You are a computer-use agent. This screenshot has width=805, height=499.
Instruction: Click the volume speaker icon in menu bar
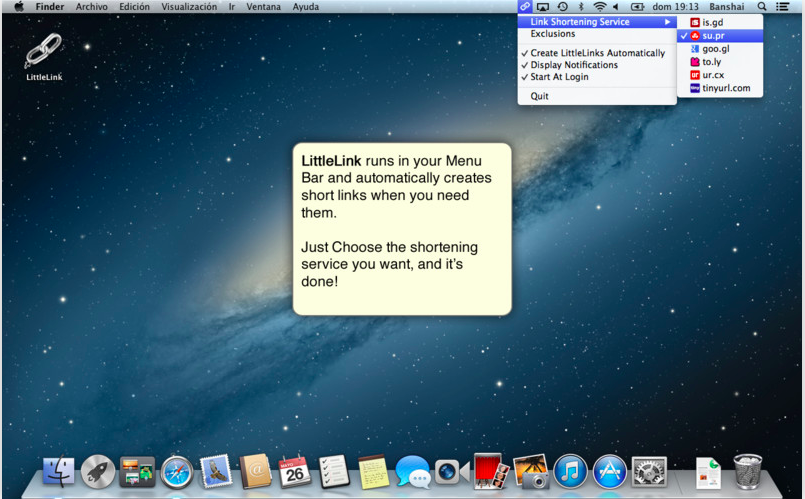[x=616, y=7]
